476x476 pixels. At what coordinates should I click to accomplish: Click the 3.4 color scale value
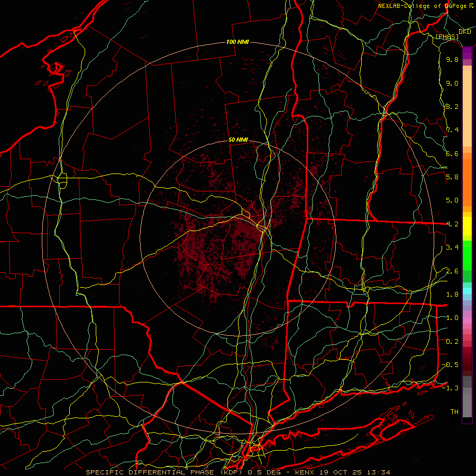click(452, 248)
